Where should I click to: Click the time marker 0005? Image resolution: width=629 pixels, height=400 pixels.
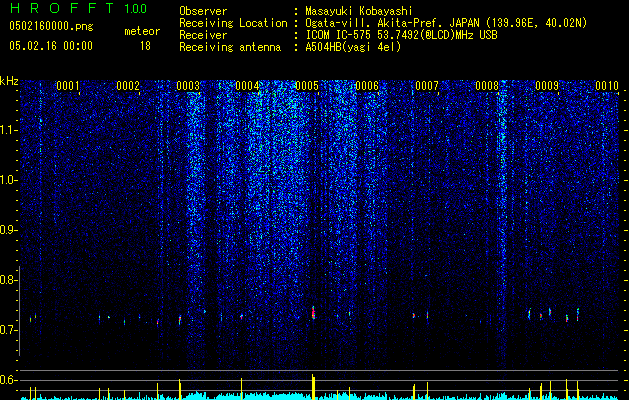click(x=307, y=86)
